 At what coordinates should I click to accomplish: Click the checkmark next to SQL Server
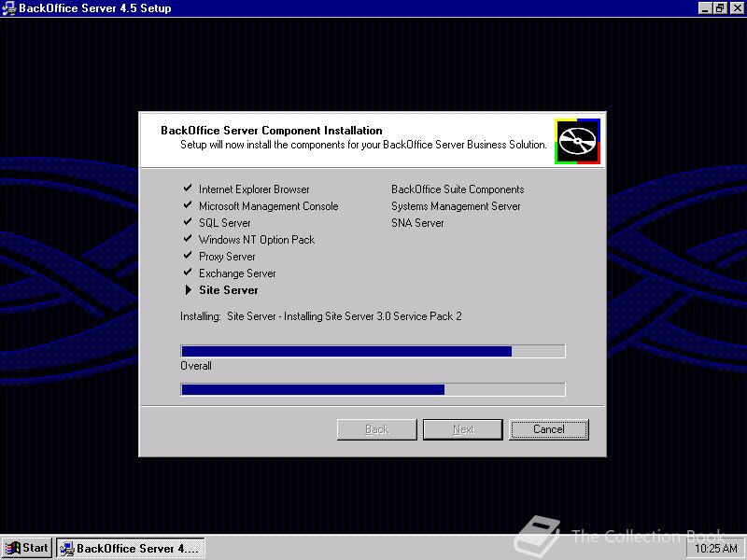point(188,222)
